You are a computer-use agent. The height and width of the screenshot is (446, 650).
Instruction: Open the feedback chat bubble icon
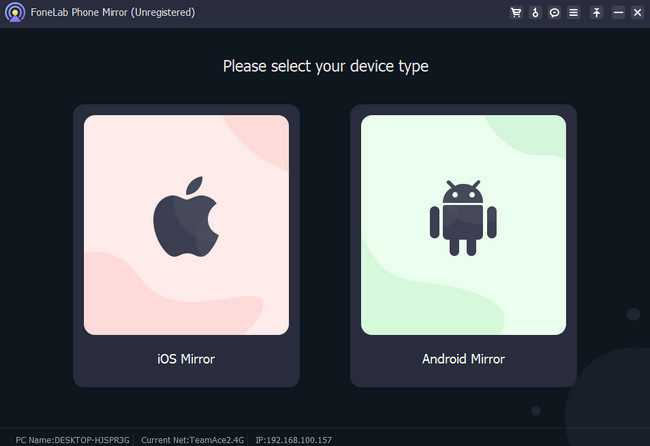click(554, 13)
